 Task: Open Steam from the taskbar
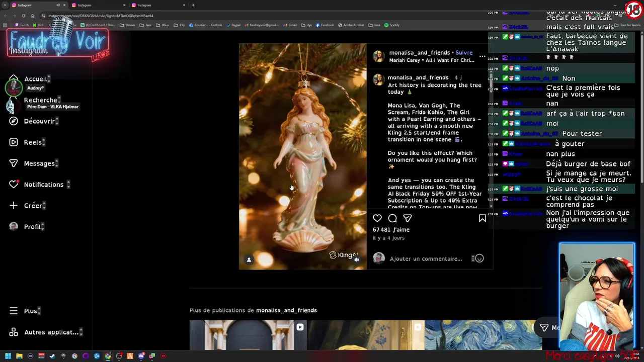click(52, 356)
